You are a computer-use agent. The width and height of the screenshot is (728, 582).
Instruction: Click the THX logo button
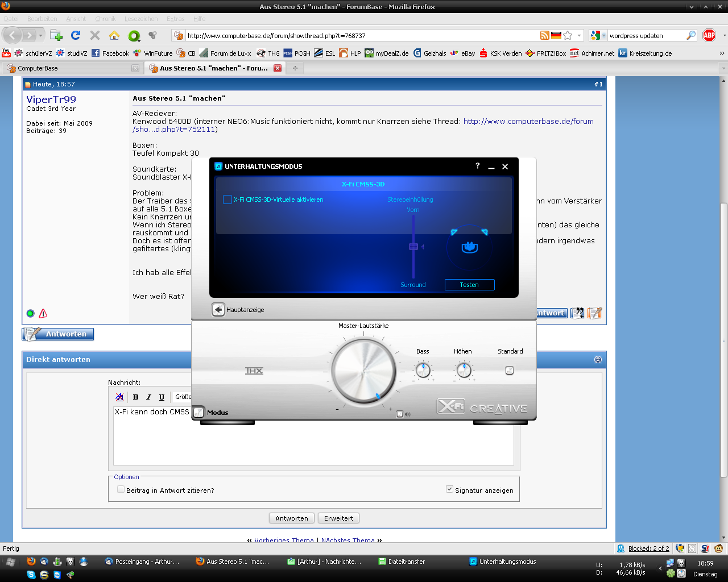(x=254, y=371)
